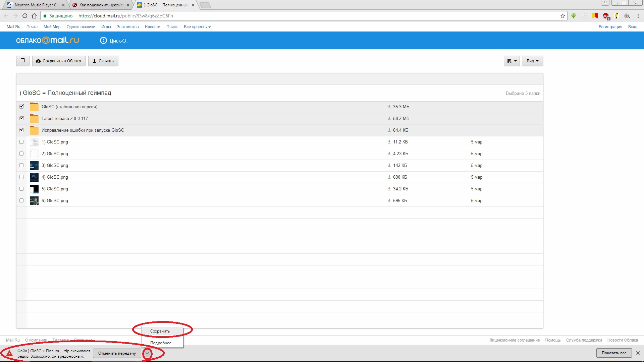Select Сохранить in the download popup menu
Viewport: 644px width, 362px height.
160,331
